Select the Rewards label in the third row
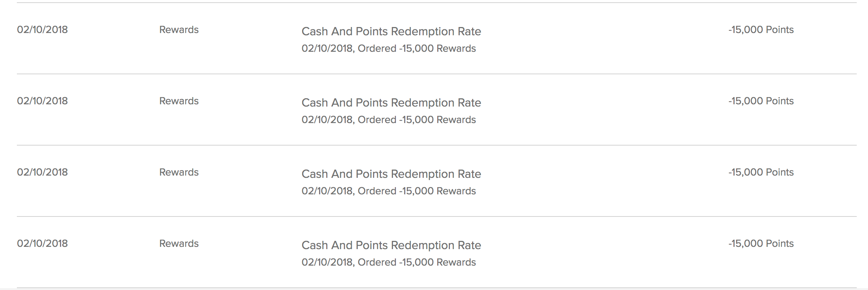 pyautogui.click(x=179, y=172)
